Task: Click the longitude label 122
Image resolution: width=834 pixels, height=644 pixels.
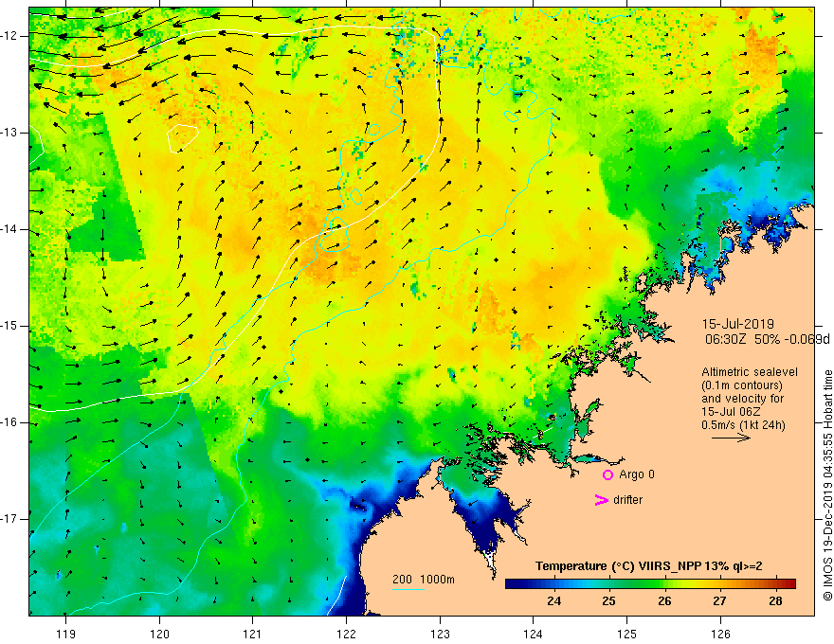Action: [346, 634]
